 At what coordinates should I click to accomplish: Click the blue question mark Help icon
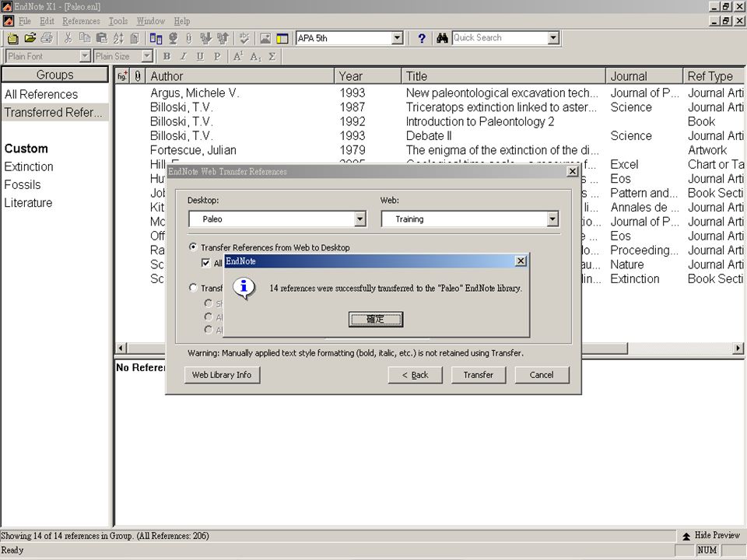tap(422, 38)
